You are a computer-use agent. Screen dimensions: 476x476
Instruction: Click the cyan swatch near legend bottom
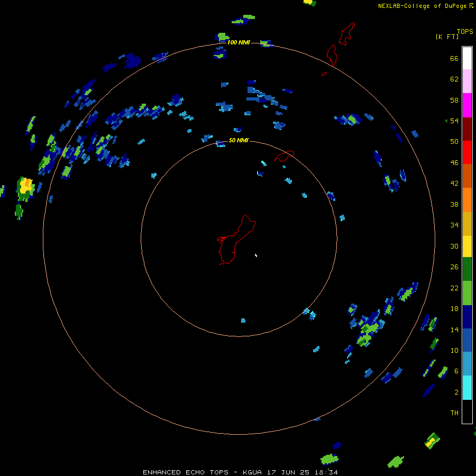point(467,388)
